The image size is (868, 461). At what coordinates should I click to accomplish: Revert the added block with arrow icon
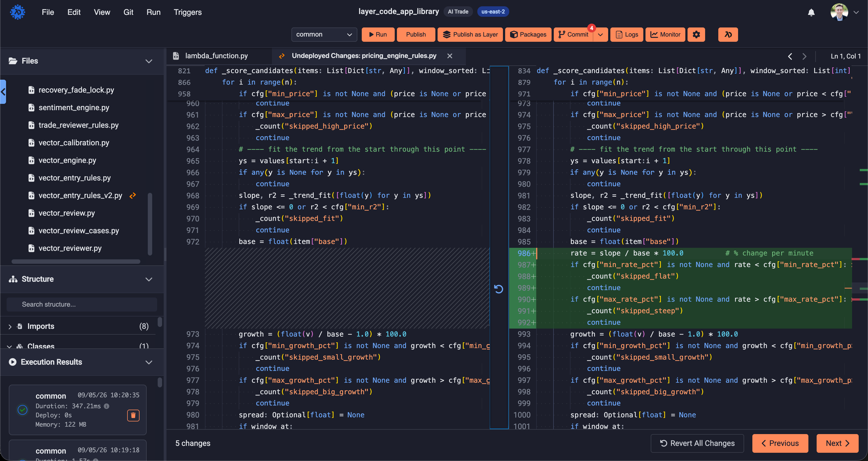point(498,289)
